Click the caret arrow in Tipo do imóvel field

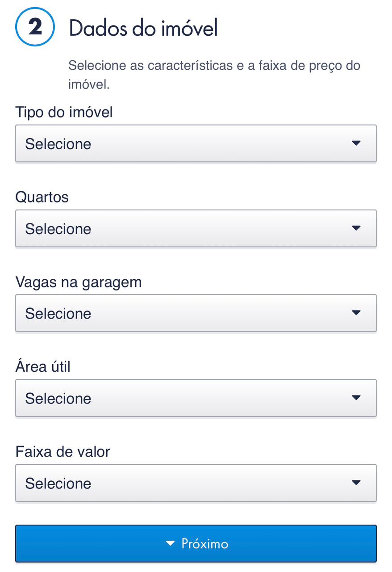click(x=356, y=143)
